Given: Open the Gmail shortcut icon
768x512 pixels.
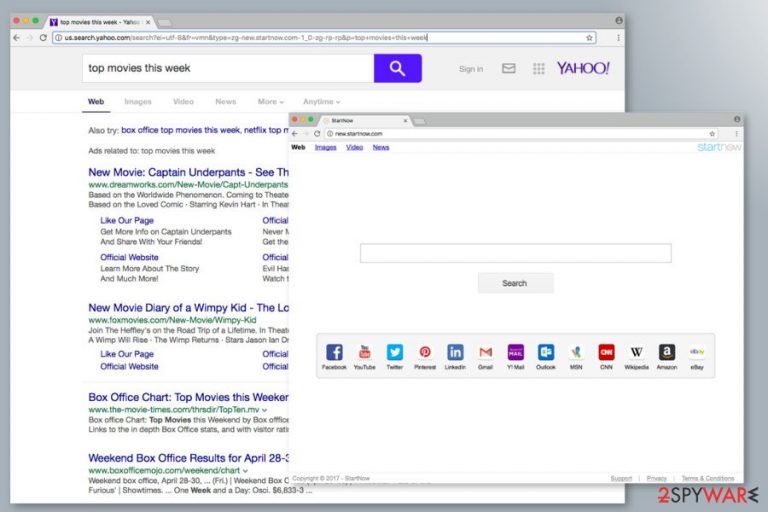Looking at the screenshot, I should (485, 352).
